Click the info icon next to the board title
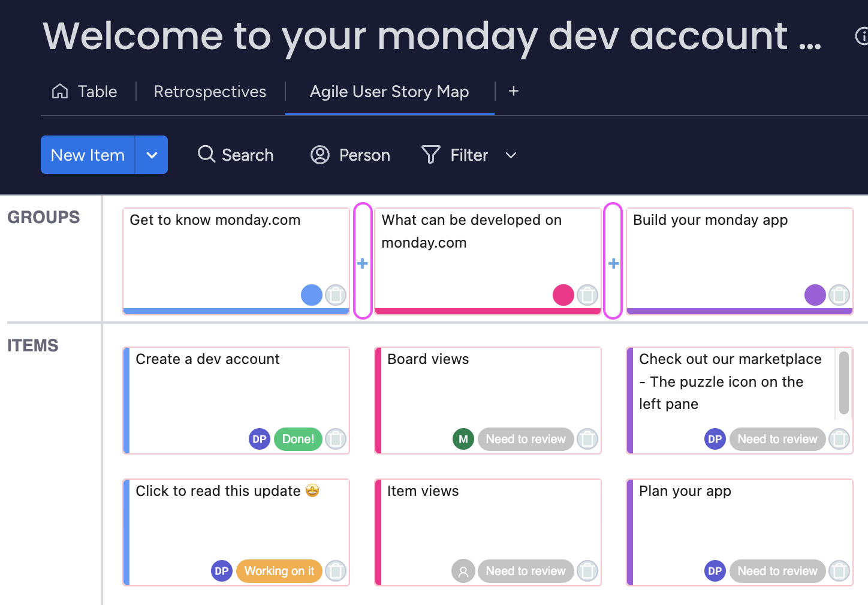Screen dimensions: 868x605 click(x=862, y=37)
